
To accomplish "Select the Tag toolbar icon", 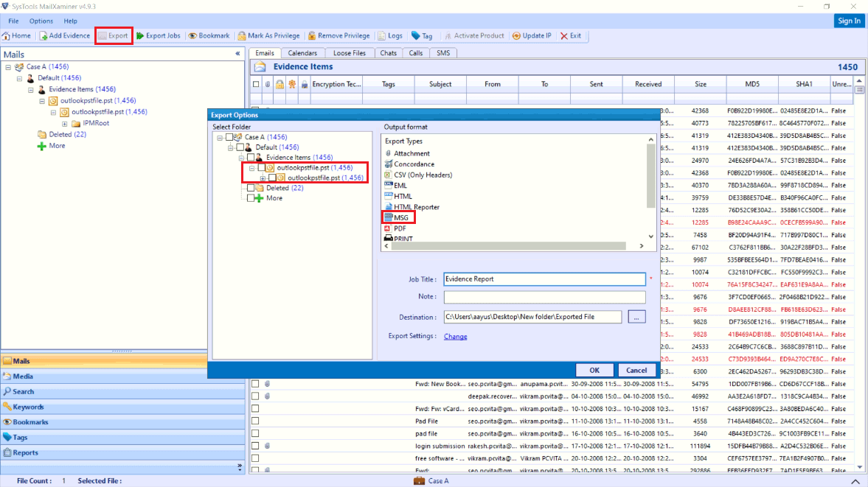I will [422, 35].
